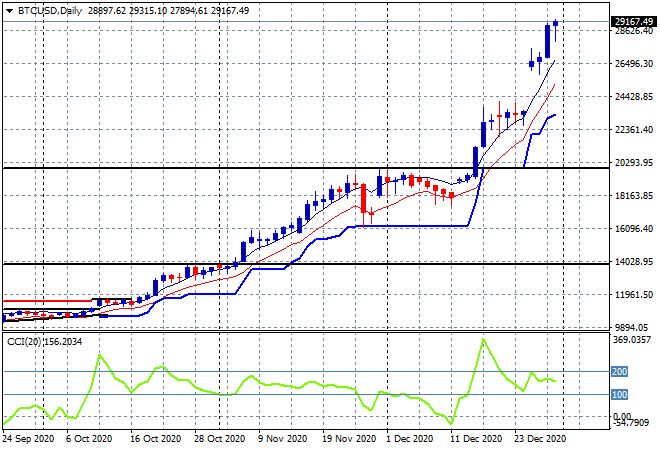
Task: Click the CCI(20) indicator label
Action: click(x=24, y=342)
